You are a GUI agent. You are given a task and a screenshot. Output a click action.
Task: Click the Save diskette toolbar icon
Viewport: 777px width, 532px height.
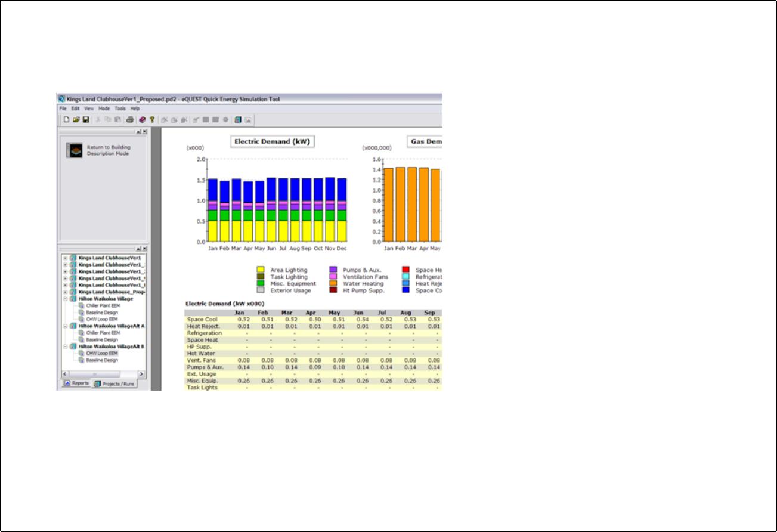[x=86, y=120]
